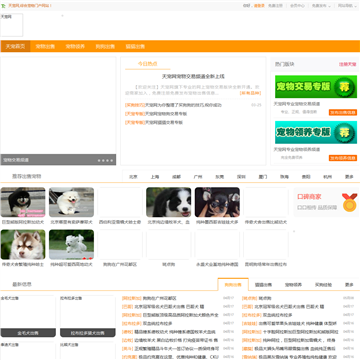
Task: Open husky puppy face thumbnail
Action: click(x=23, y=245)
